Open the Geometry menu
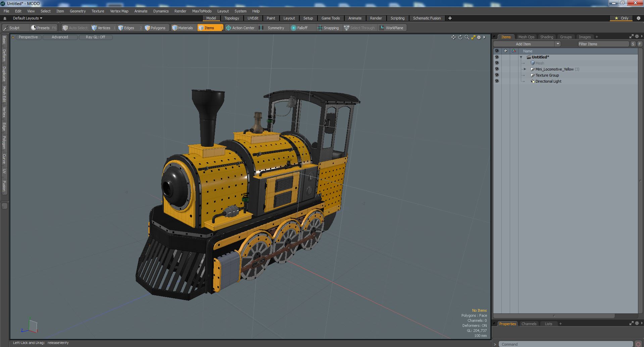Viewport: 644px width, 347px height. click(78, 11)
